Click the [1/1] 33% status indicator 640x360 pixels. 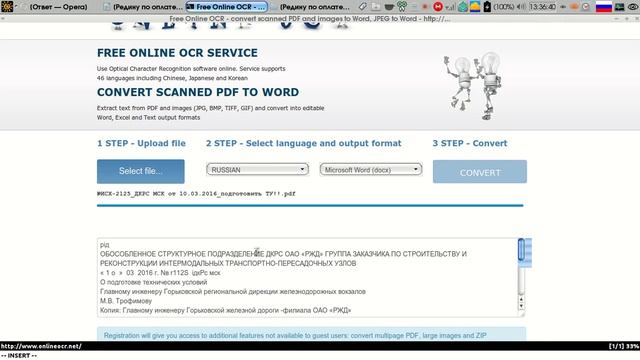click(624, 346)
